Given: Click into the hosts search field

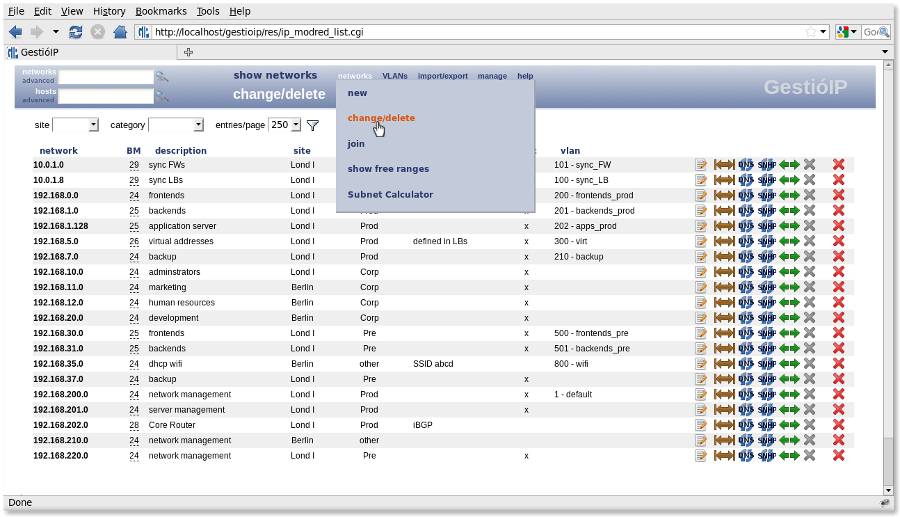Looking at the screenshot, I should [106, 97].
